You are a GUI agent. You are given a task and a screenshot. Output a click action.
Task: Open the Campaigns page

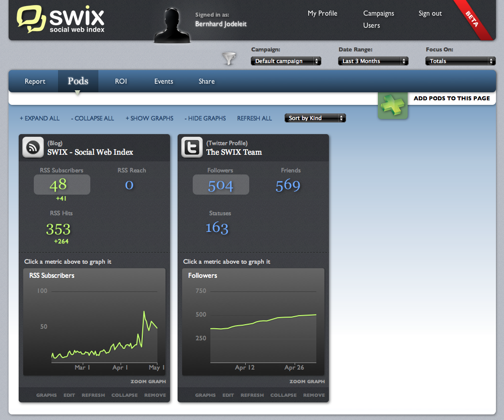coord(379,14)
